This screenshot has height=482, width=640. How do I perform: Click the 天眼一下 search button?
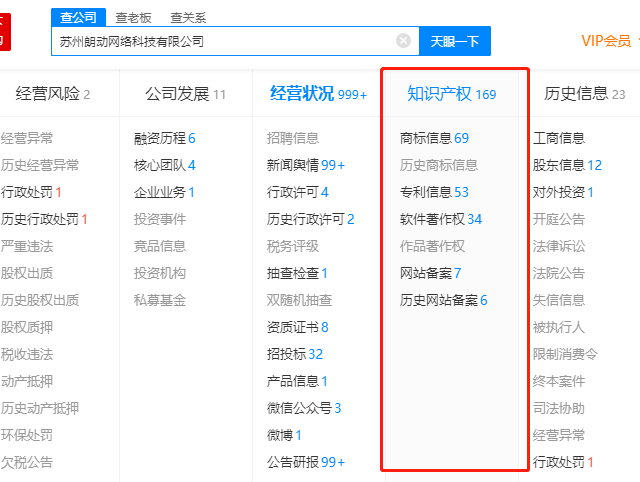click(x=455, y=41)
